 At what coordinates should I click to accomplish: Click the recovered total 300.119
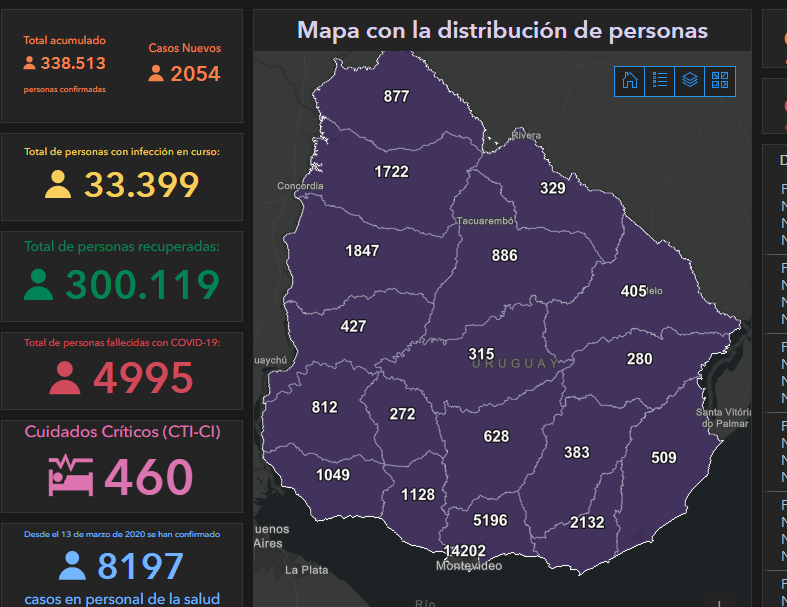[143, 285]
